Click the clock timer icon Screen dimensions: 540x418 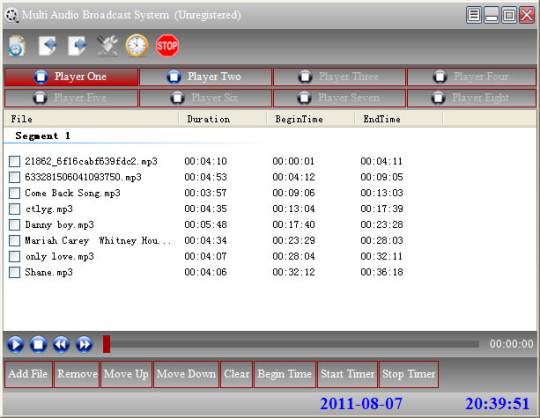click(137, 45)
